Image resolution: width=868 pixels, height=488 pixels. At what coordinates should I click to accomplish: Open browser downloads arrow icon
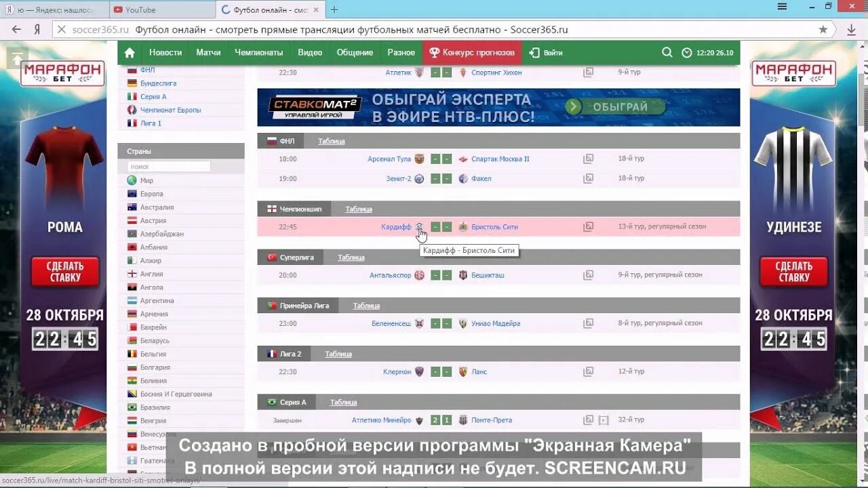[852, 30]
